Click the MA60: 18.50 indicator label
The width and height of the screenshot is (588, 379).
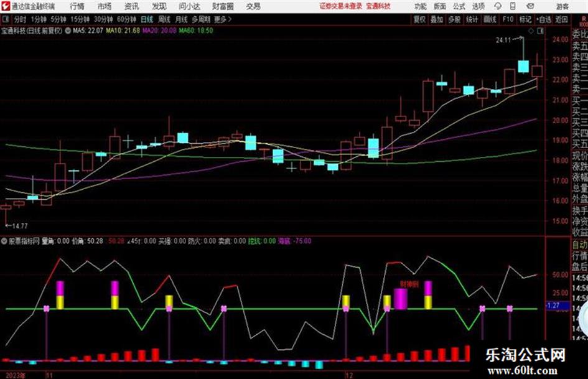(x=196, y=30)
